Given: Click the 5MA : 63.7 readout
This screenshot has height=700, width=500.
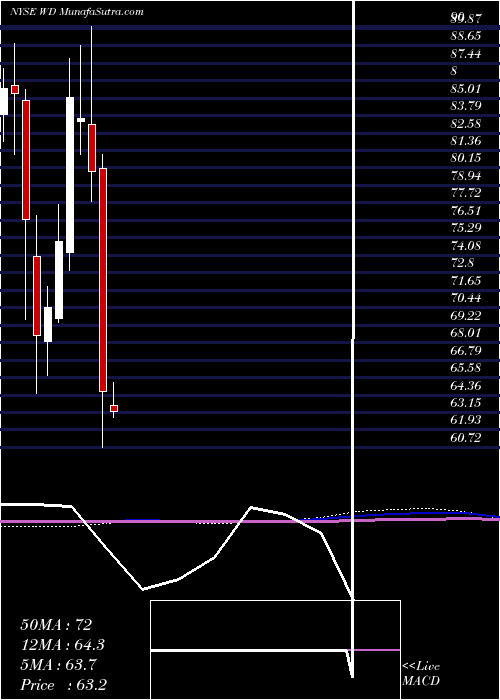Looking at the screenshot, I should pyautogui.click(x=59, y=664).
